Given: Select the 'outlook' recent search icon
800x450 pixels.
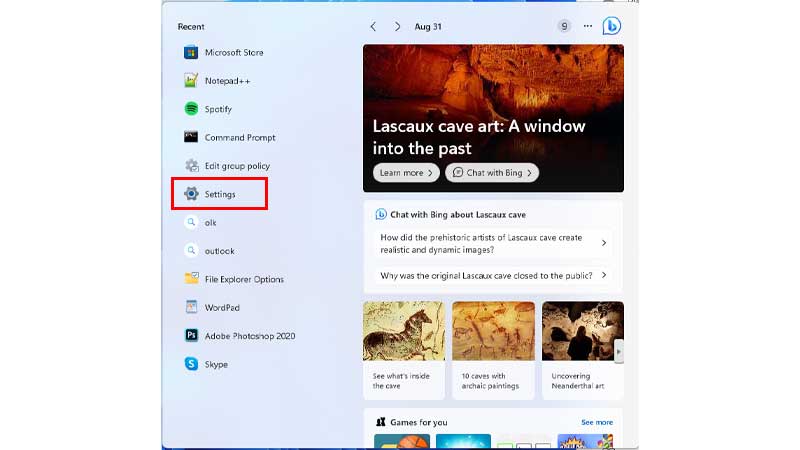Looking at the screenshot, I should point(191,251).
